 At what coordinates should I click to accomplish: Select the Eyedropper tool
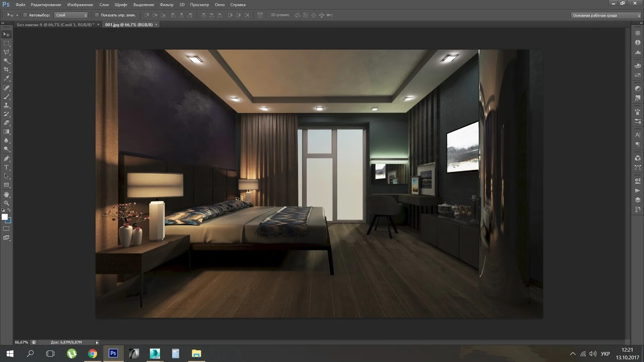point(6,78)
